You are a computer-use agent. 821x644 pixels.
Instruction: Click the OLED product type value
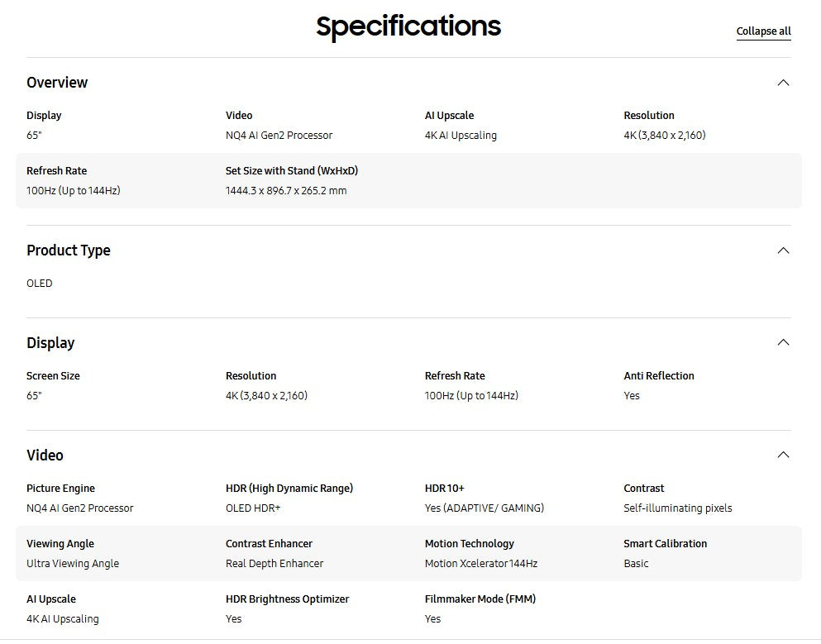coord(39,284)
